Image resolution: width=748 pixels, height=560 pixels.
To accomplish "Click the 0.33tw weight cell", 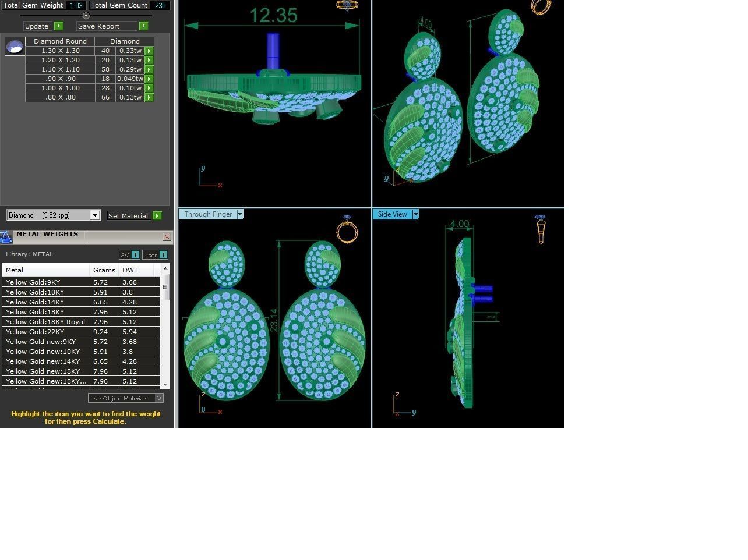I will click(130, 51).
